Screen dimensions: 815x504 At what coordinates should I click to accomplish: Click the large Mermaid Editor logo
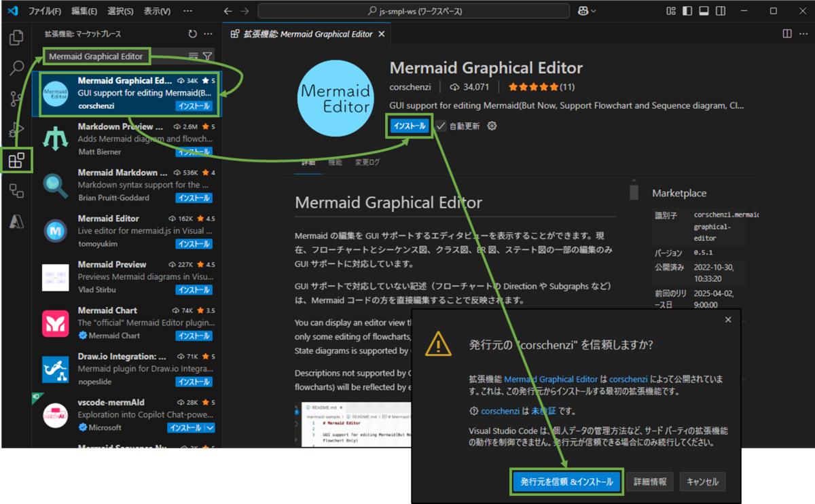(x=336, y=99)
